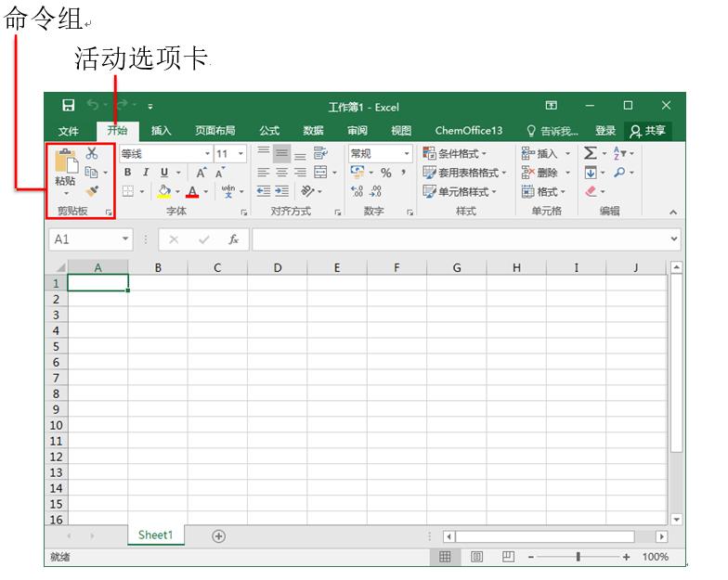The width and height of the screenshot is (728, 580).
Task: Toggle align text right
Action: click(x=301, y=173)
